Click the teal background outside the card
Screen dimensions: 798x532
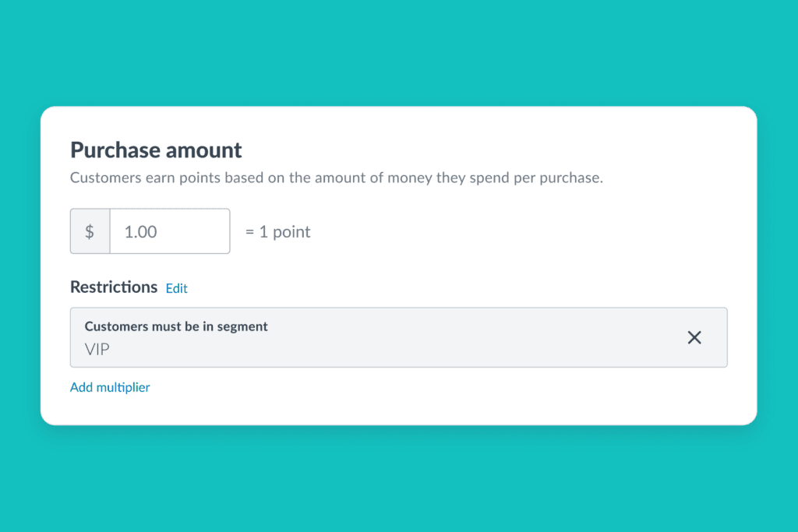[398, 51]
